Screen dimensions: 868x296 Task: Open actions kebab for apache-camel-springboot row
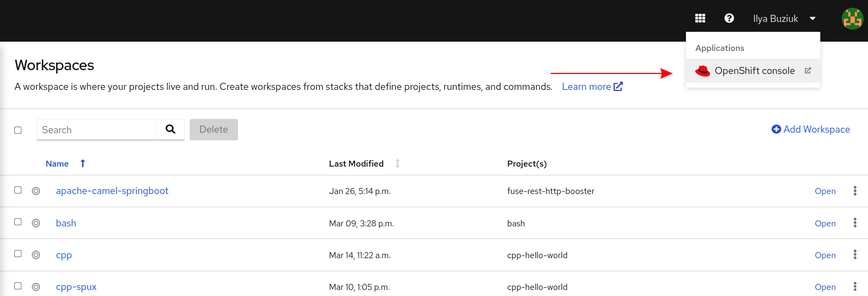[854, 191]
